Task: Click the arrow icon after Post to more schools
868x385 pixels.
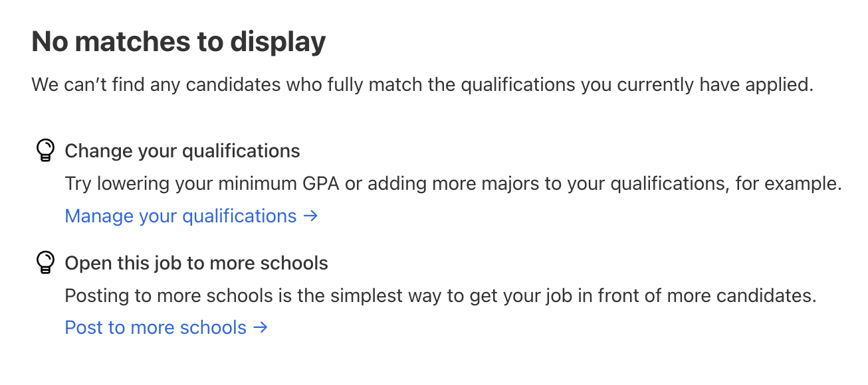Action: click(x=261, y=327)
